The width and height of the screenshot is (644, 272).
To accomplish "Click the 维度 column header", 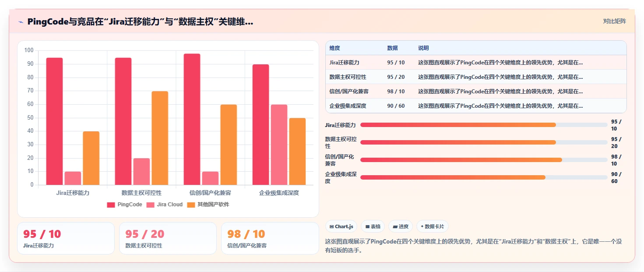I will pyautogui.click(x=335, y=48).
